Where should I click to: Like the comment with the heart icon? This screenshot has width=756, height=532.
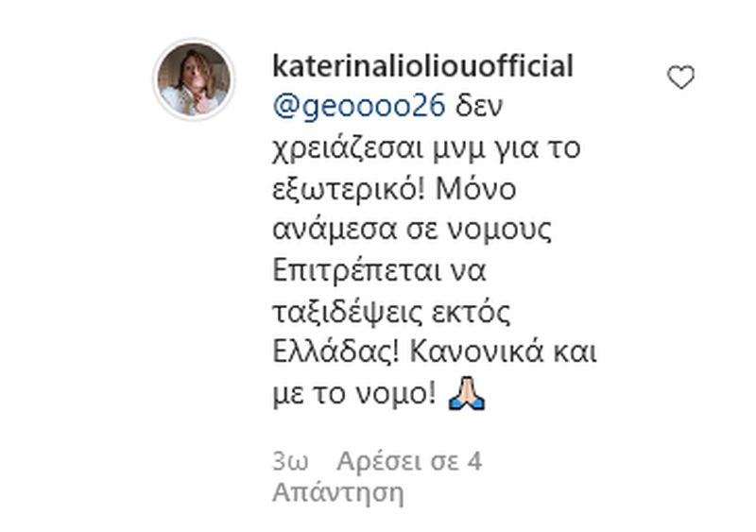(680, 77)
